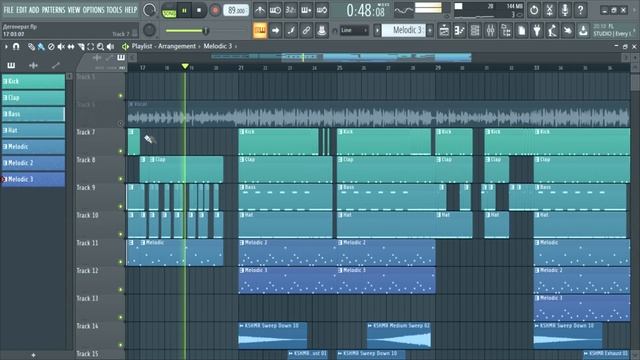Screen dimensions: 640x360
Task: Select the Draw pencil tool
Action: point(31,47)
